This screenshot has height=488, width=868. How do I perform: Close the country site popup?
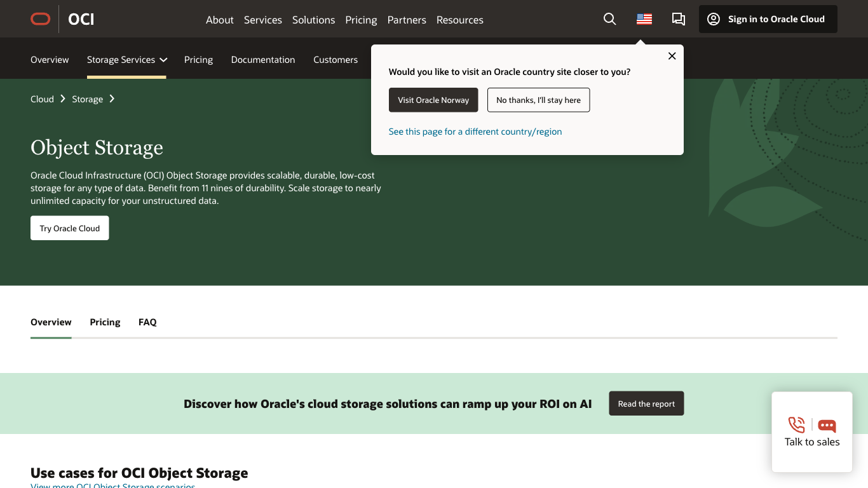point(672,56)
